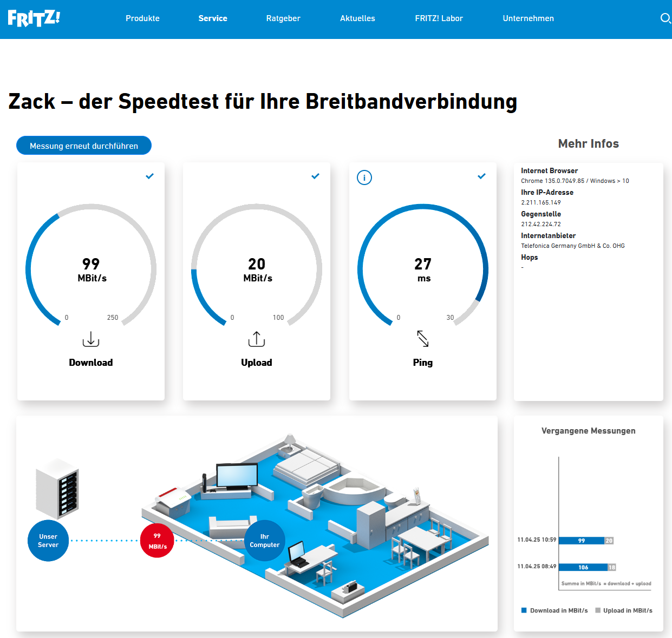Click the Upload in MBit/s legend text
672x638 pixels.
[x=628, y=610]
